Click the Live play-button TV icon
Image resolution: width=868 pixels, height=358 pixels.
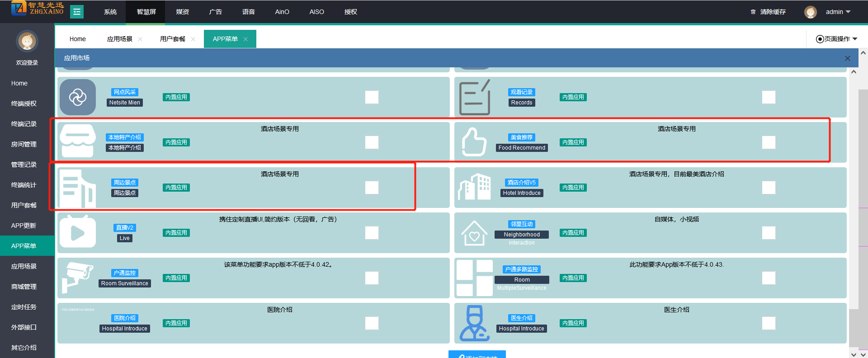point(77,232)
